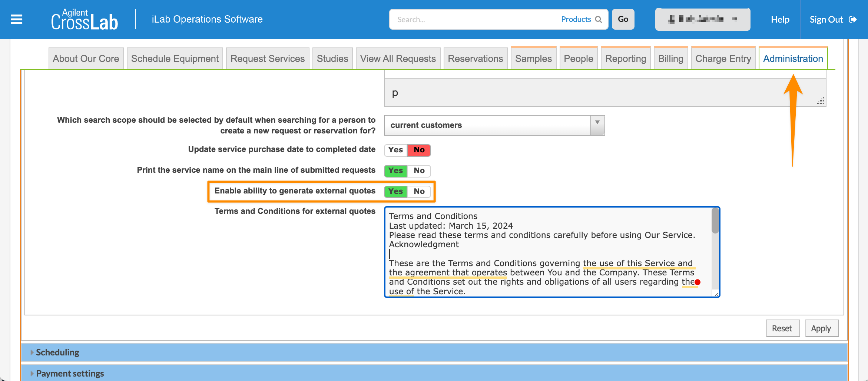
Task: Open the user account dropdown
Action: (x=702, y=19)
